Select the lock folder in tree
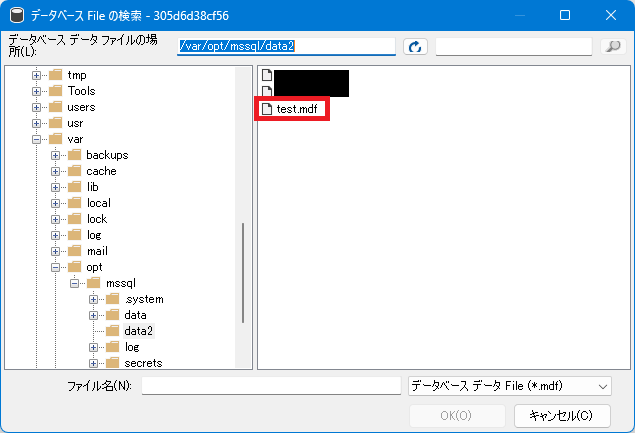Image resolution: width=635 pixels, height=433 pixels. click(97, 219)
